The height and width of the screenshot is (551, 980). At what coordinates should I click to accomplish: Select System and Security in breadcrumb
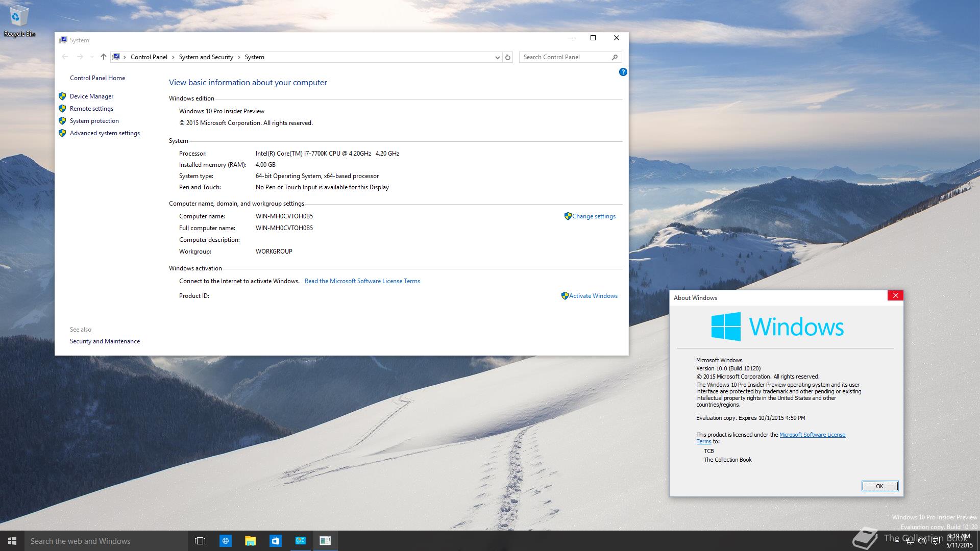pos(206,57)
